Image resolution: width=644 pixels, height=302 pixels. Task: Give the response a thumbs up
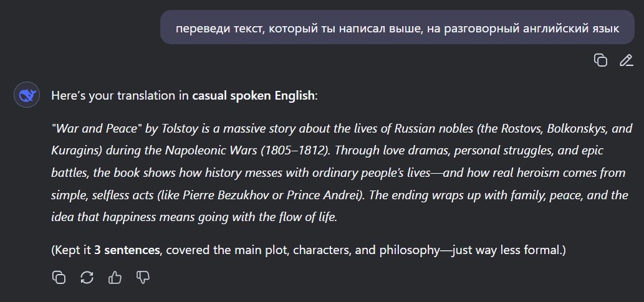(x=115, y=278)
